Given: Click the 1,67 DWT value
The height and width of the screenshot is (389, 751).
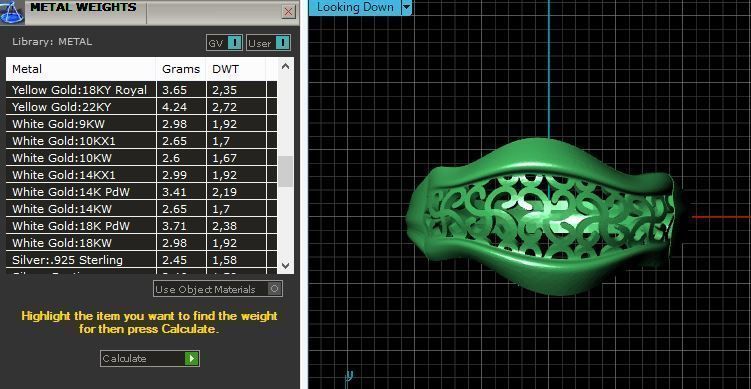Looking at the screenshot, I should coord(225,158).
